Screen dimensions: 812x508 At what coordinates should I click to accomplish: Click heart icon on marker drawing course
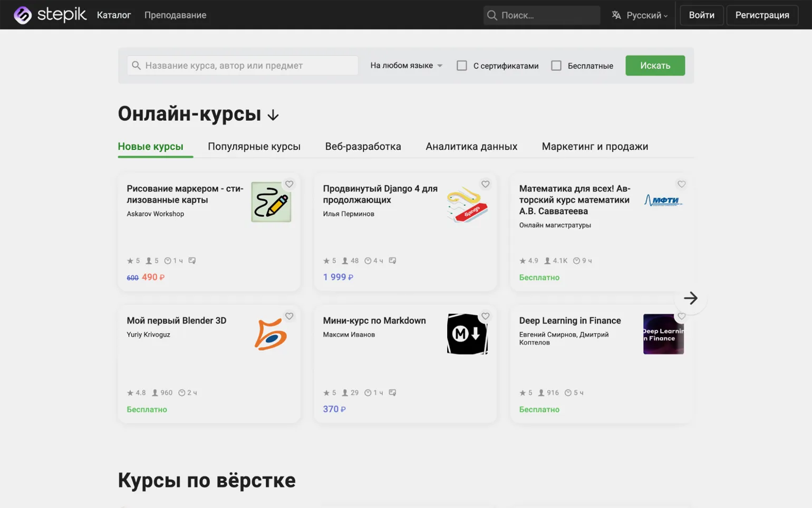(289, 184)
